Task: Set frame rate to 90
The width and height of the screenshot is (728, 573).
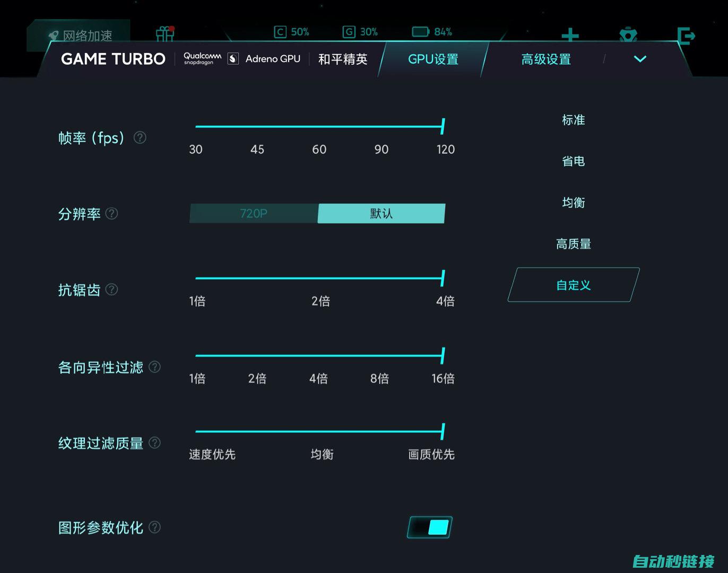Action: pyautogui.click(x=382, y=150)
